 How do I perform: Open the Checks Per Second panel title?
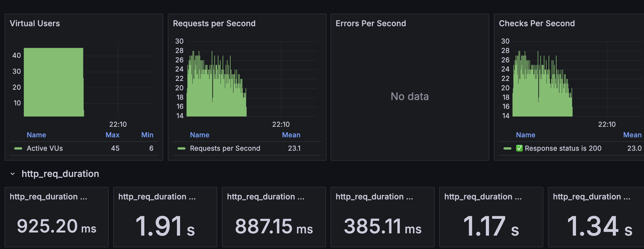tap(537, 23)
